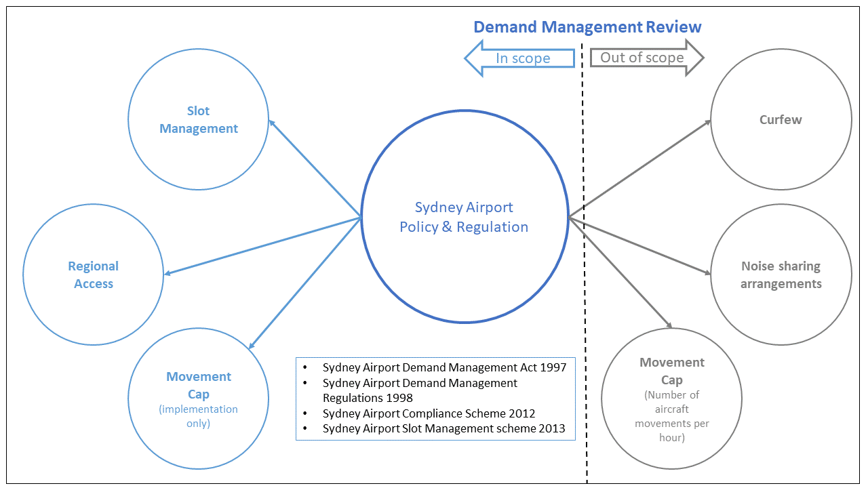Select the blue In scope arrow
Image resolution: width=868 pixels, height=488 pixels.
pyautogui.click(x=519, y=58)
